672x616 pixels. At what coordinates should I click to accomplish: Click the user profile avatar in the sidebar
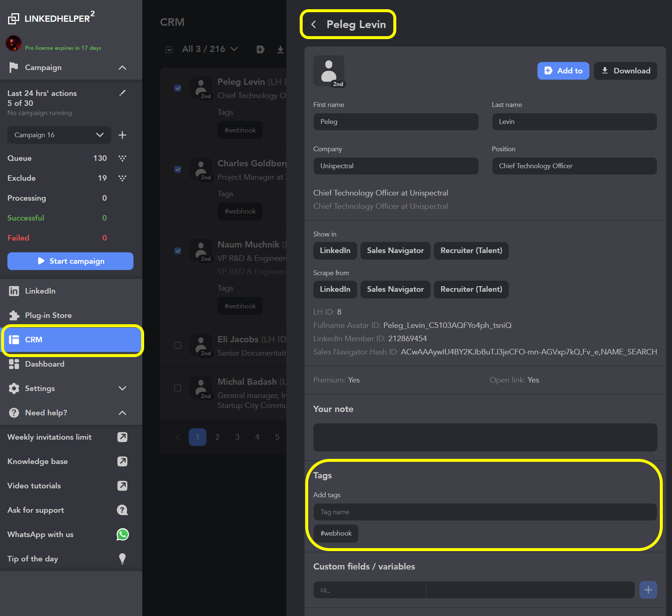[14, 44]
